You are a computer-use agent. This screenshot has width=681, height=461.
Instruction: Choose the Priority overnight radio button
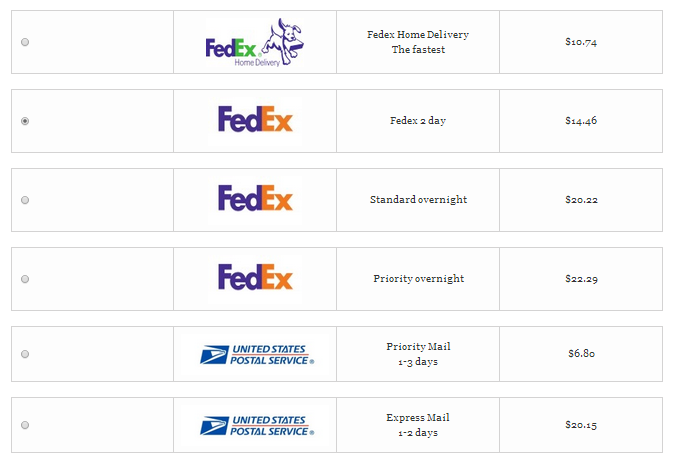coord(25,279)
